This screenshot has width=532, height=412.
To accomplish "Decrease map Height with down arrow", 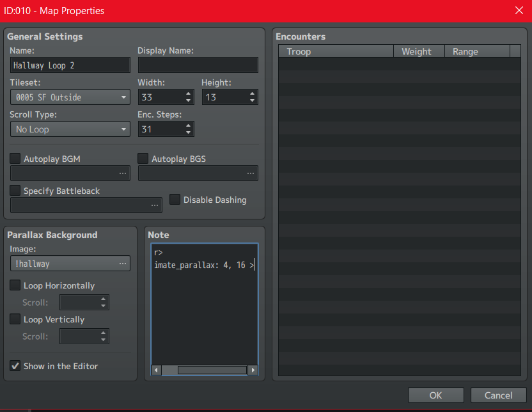I will (252, 100).
